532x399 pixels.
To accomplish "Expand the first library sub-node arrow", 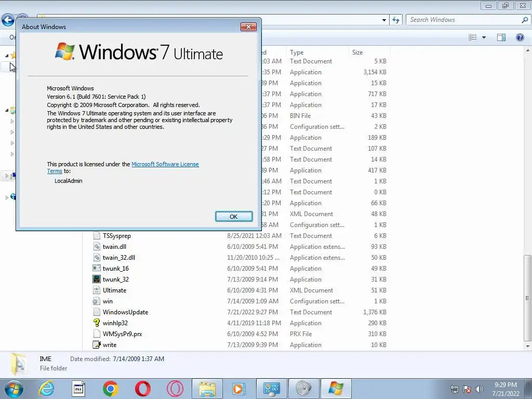I will tap(12, 121).
